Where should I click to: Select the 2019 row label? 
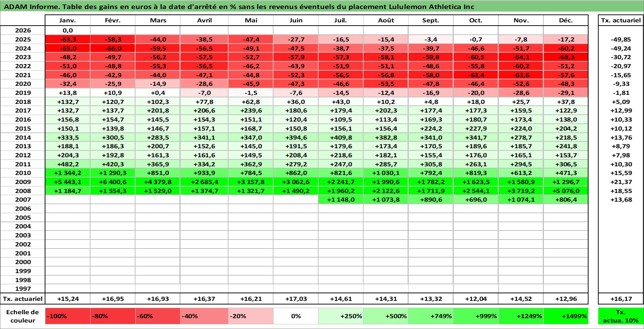coord(23,93)
